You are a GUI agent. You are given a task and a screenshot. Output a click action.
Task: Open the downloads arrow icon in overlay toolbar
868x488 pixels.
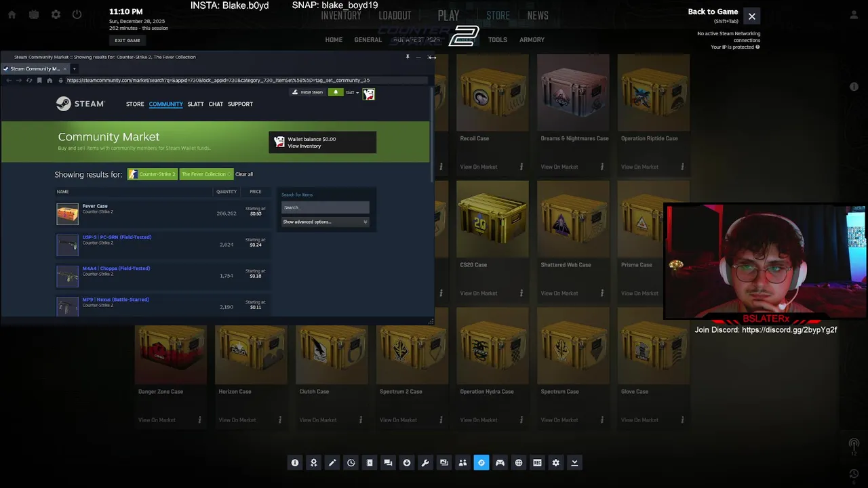pyautogui.click(x=407, y=463)
